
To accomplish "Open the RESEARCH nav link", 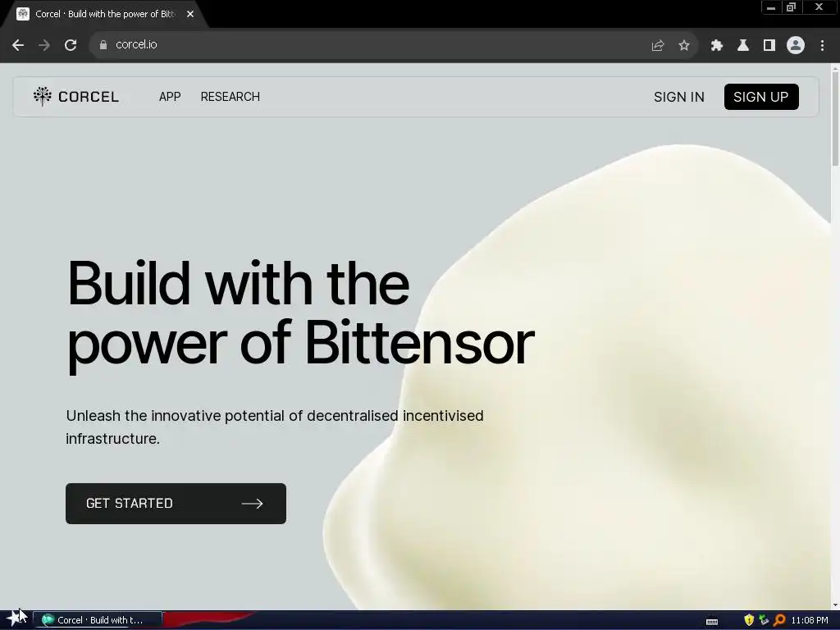I will coord(231,97).
